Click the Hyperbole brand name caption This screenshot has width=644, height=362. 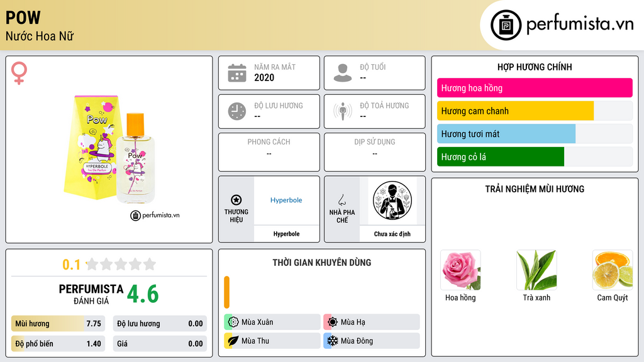tap(286, 234)
